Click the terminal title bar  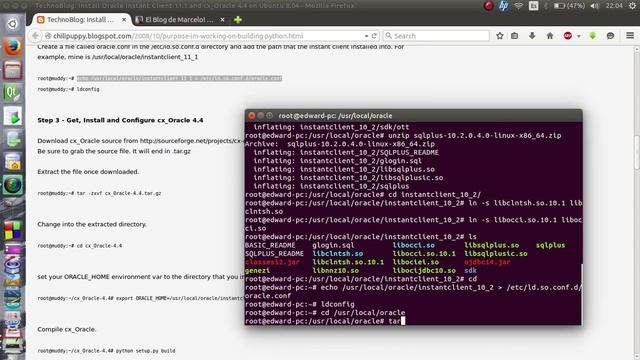coord(413,116)
